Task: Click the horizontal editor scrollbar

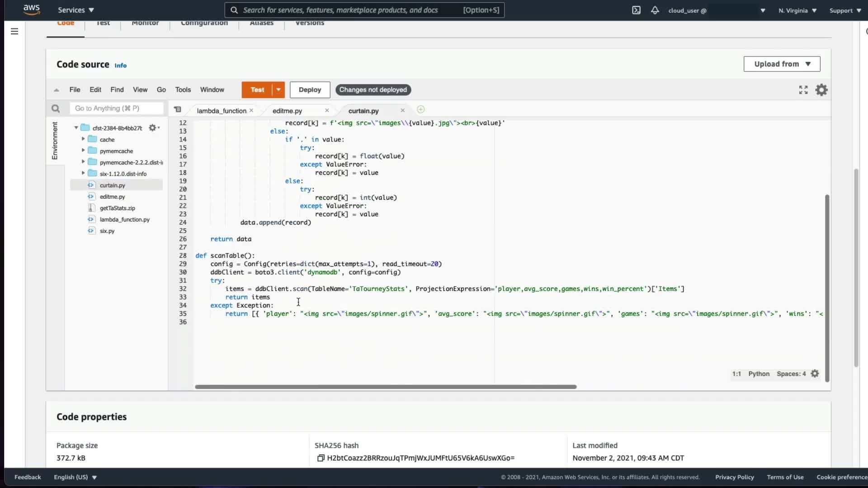Action: (x=385, y=387)
